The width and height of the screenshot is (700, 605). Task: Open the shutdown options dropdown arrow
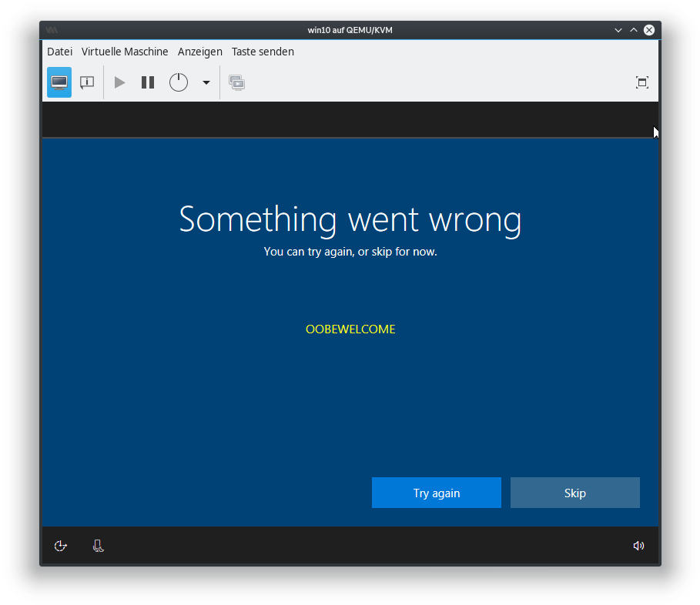pyautogui.click(x=205, y=82)
